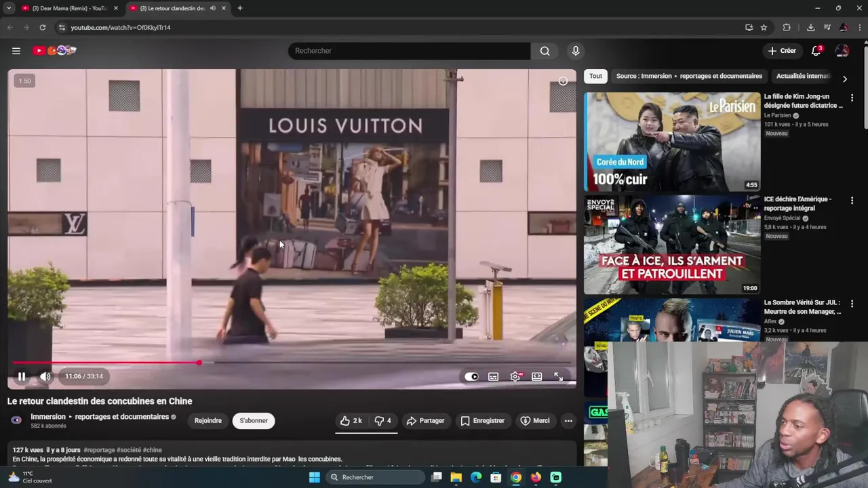
Task: Open options for La Sombre Vérité video
Action: coord(852,304)
